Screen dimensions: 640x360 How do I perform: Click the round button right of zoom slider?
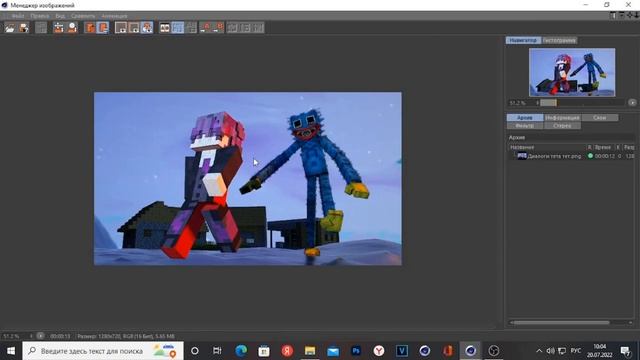point(632,103)
